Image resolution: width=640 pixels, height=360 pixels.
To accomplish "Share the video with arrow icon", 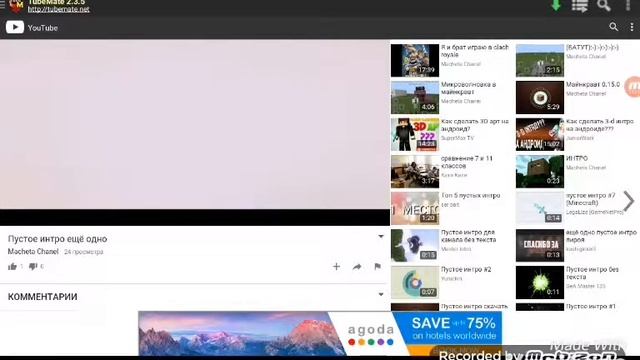I will click(357, 267).
